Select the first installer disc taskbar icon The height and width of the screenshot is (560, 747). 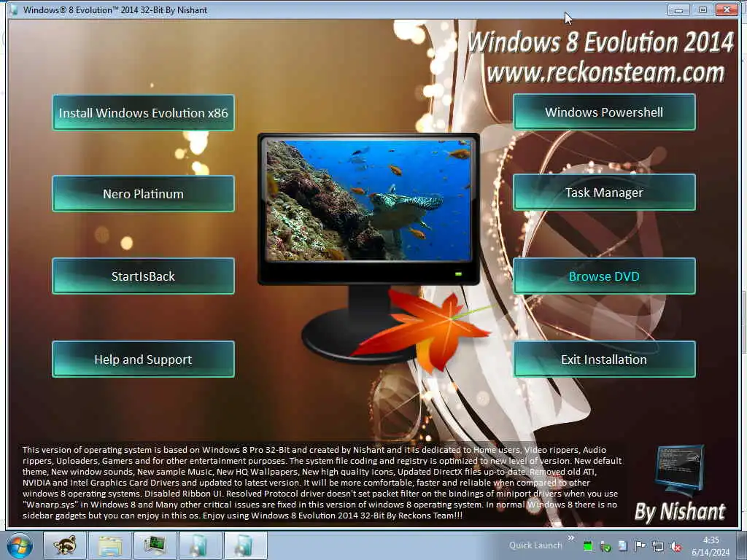[x=201, y=545]
